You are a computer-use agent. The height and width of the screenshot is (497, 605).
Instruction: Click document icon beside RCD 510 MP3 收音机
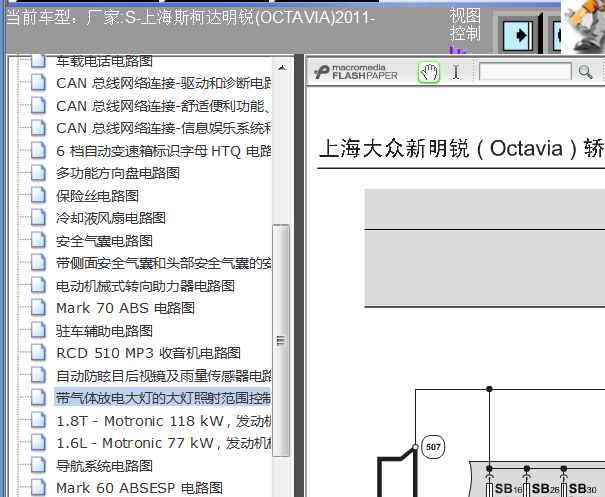tap(38, 352)
